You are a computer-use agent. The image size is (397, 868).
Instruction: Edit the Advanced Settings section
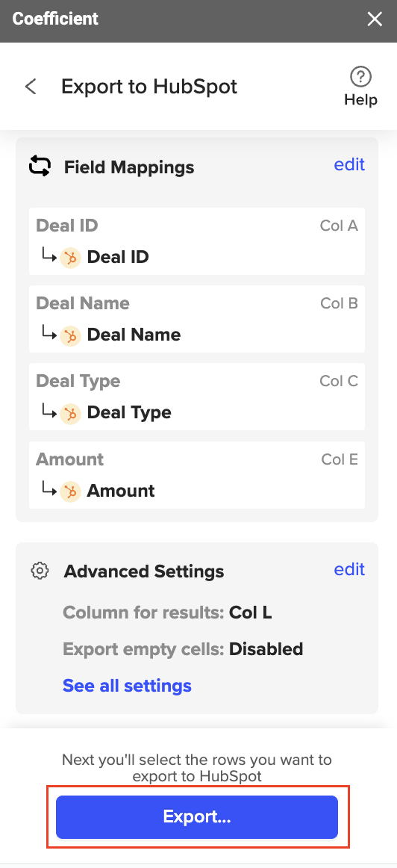tap(349, 569)
